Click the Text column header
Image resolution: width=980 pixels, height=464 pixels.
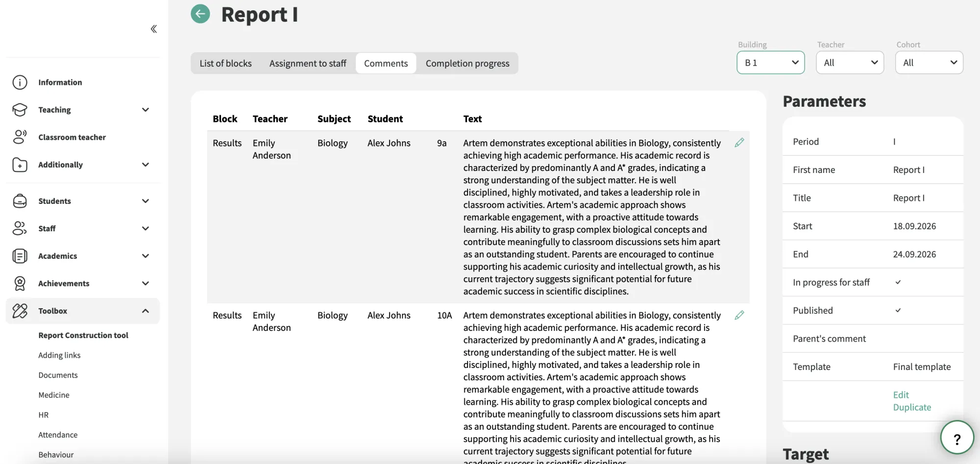coord(472,119)
